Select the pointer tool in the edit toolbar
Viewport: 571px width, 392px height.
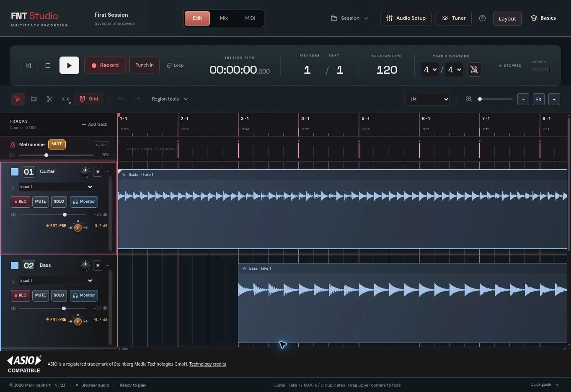(x=18, y=99)
